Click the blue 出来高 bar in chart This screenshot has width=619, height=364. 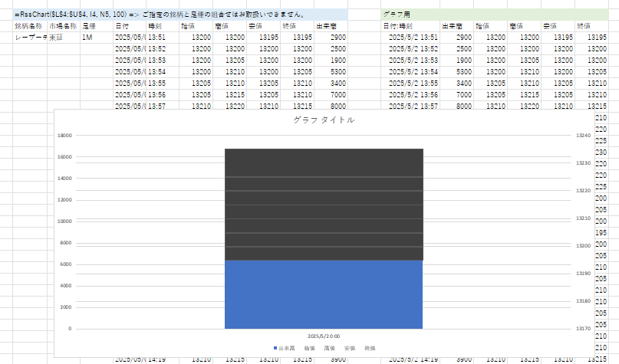tap(324, 294)
